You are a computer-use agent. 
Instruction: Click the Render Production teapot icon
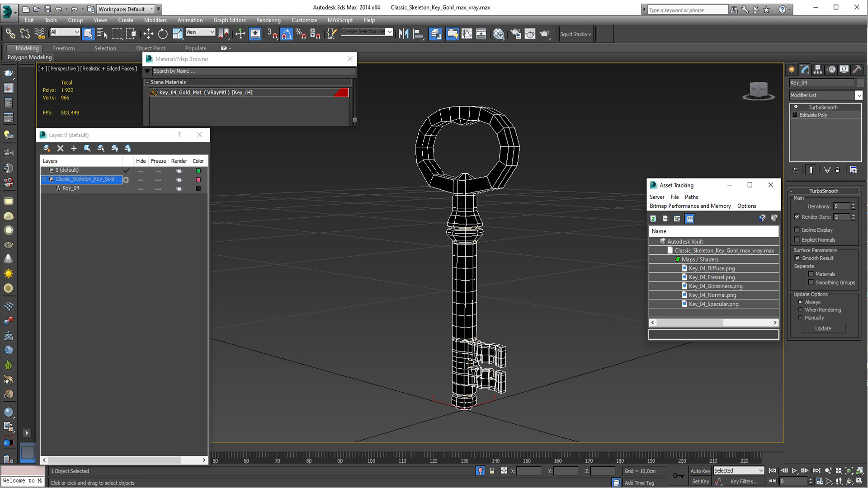click(x=545, y=34)
